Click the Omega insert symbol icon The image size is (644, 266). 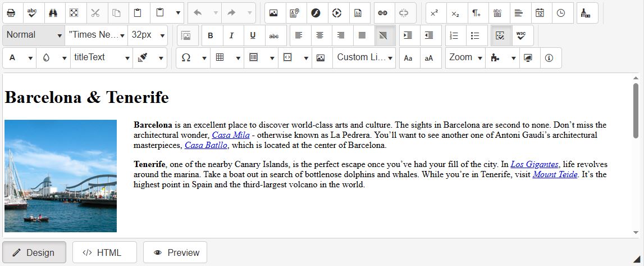pyautogui.click(x=186, y=58)
